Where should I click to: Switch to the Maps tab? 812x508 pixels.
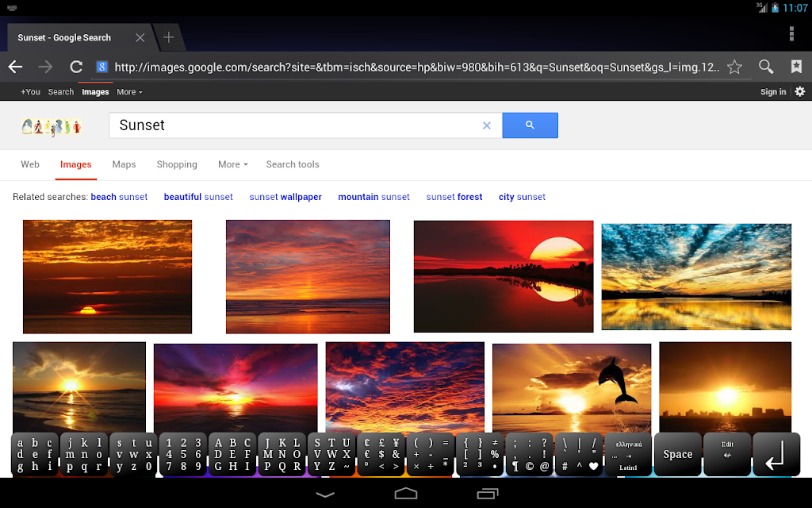tap(124, 164)
